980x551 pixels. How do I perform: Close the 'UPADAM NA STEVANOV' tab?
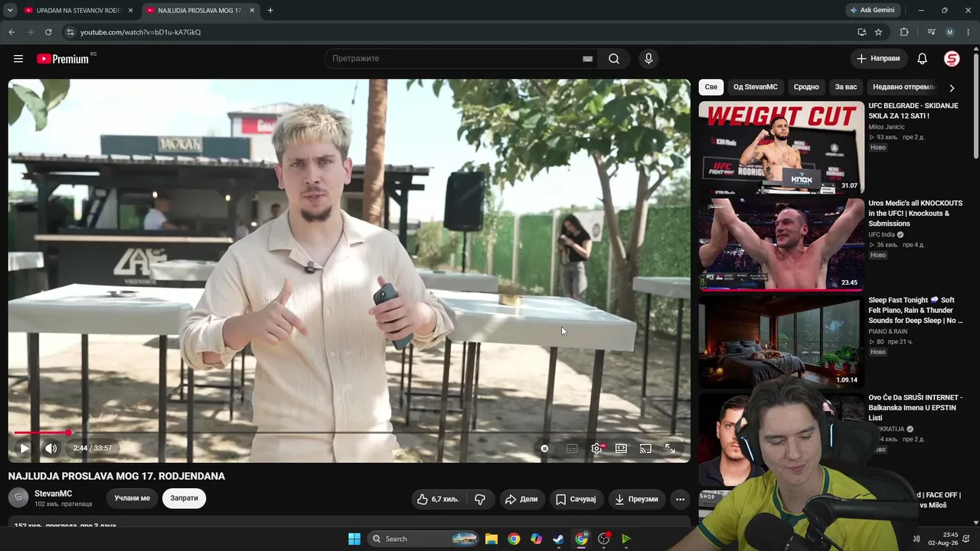(130, 11)
